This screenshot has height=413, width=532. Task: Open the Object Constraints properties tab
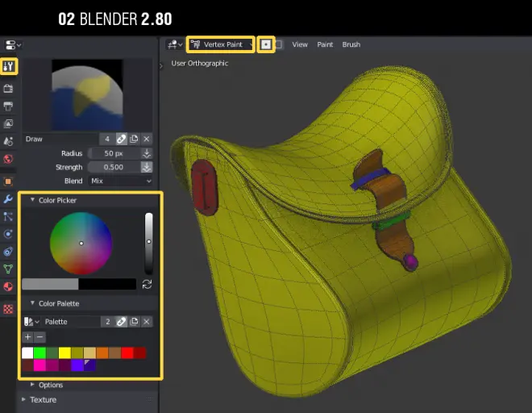pos(8,252)
